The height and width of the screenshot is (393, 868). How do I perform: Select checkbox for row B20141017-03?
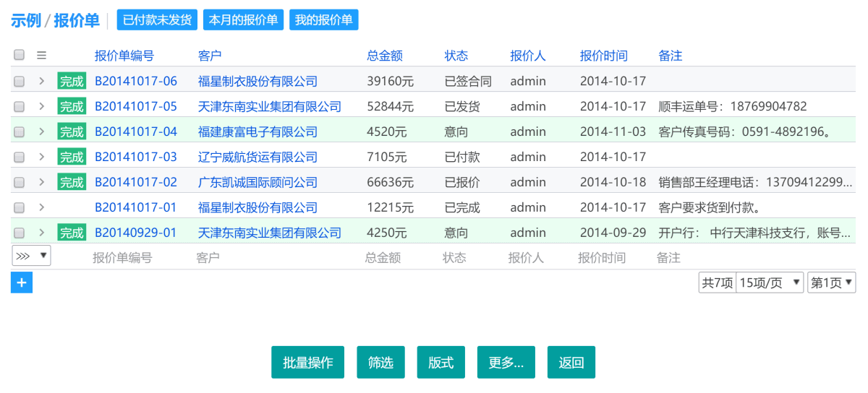(20, 157)
